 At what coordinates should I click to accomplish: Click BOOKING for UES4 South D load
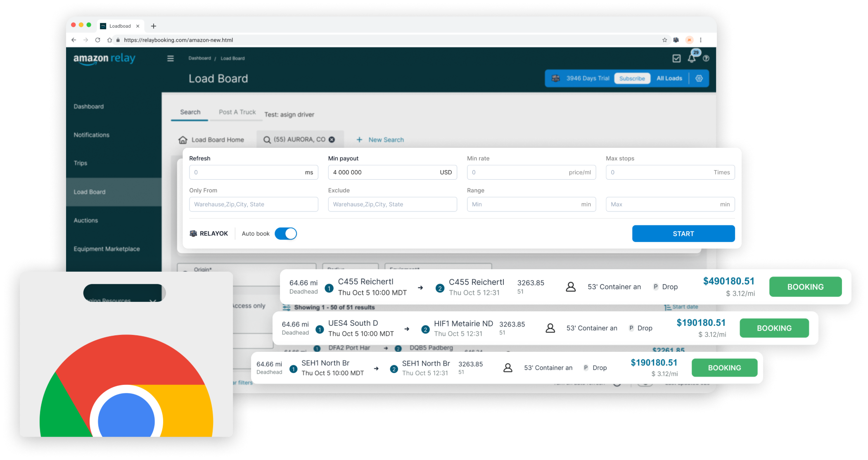coord(774,328)
